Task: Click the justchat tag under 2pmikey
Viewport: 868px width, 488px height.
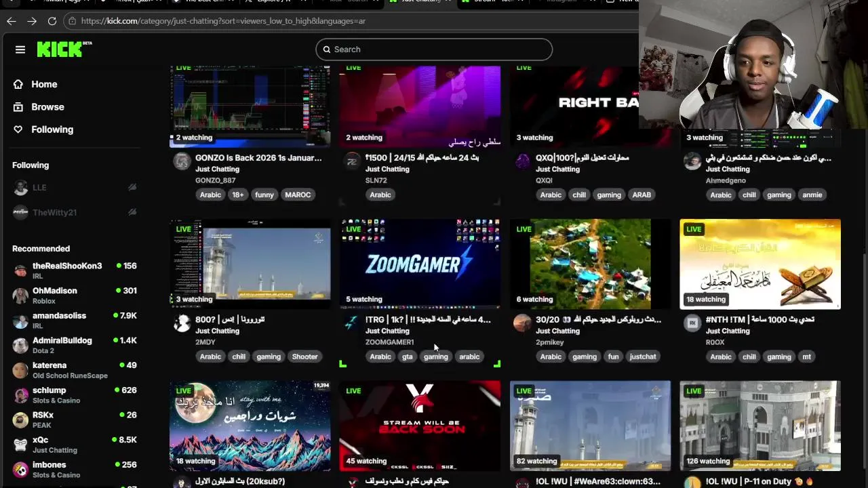Action: coord(643,357)
